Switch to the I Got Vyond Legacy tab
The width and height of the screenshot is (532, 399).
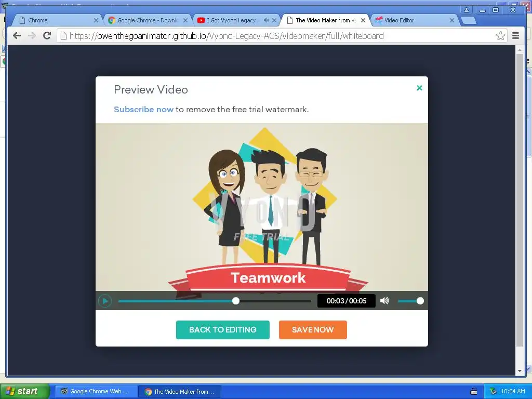[x=237, y=20]
